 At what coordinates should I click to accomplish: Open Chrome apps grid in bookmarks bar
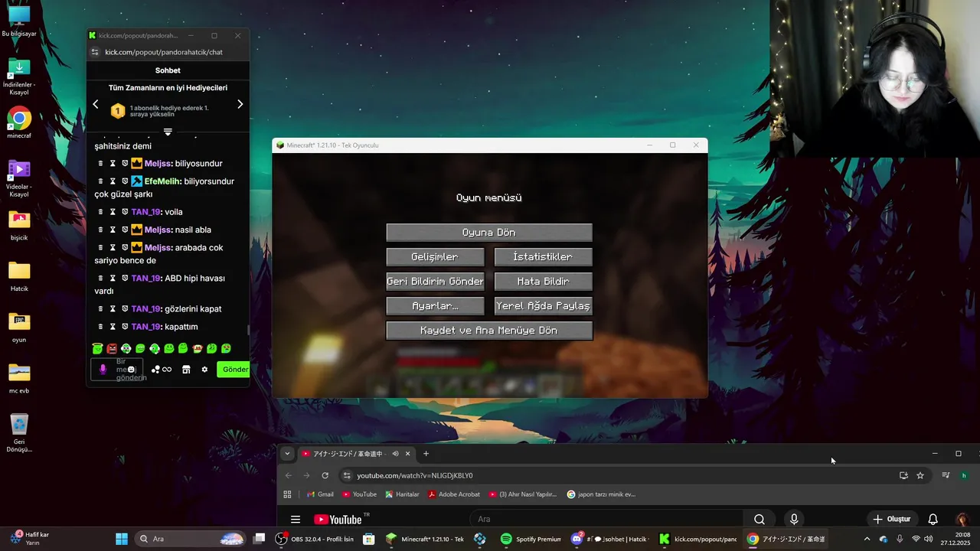(288, 494)
